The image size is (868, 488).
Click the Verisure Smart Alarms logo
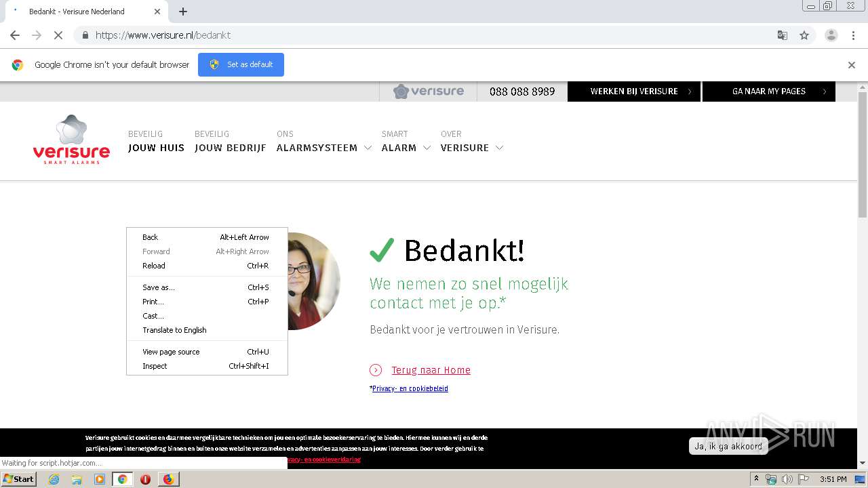tap(71, 140)
